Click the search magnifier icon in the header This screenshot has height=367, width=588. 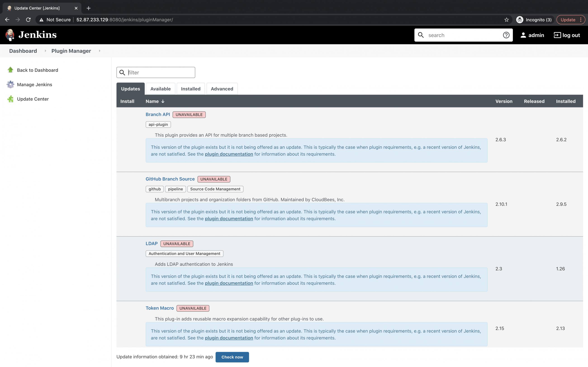[x=421, y=35]
